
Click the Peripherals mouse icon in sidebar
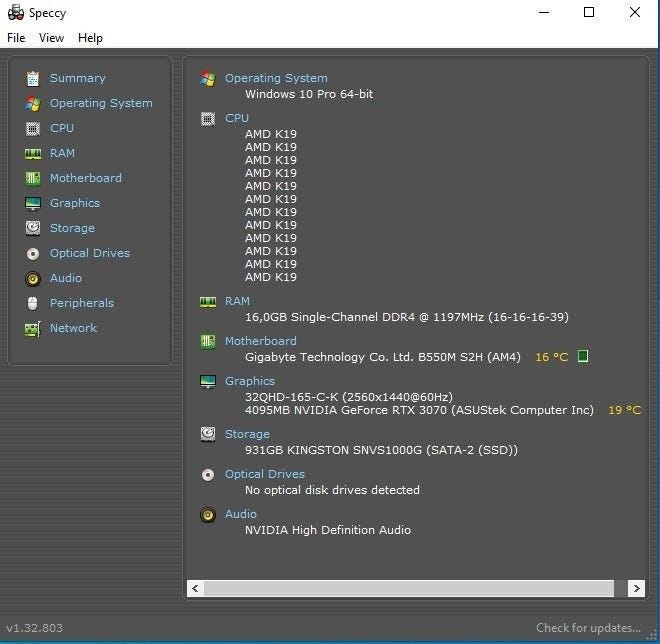33,303
